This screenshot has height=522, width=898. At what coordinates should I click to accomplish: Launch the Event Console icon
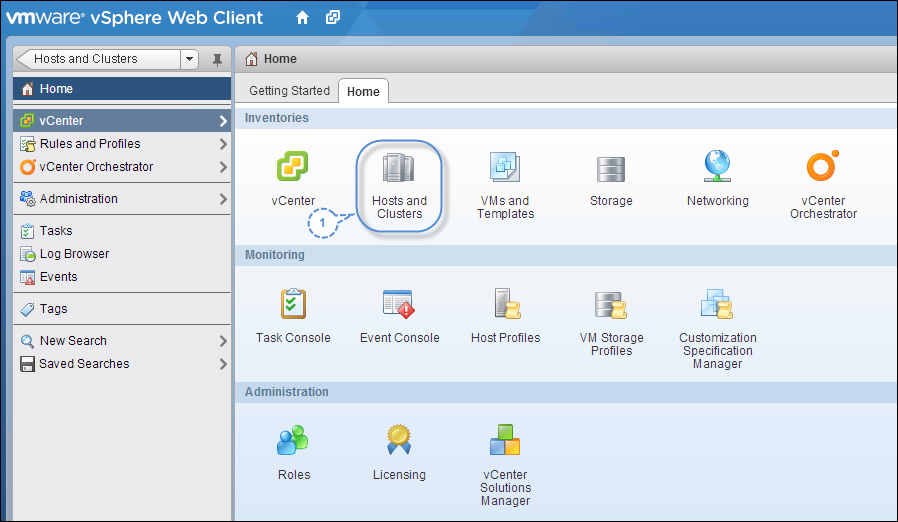coord(399,304)
